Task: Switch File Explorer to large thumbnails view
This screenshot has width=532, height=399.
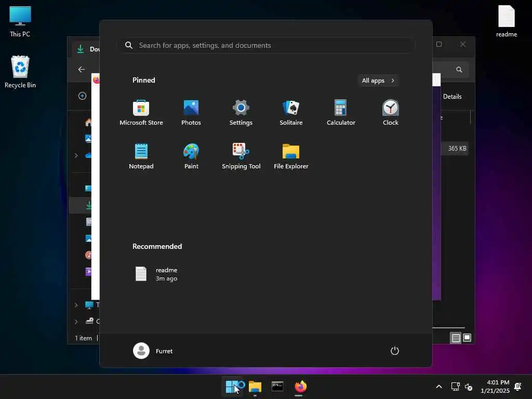Action: pos(467,338)
